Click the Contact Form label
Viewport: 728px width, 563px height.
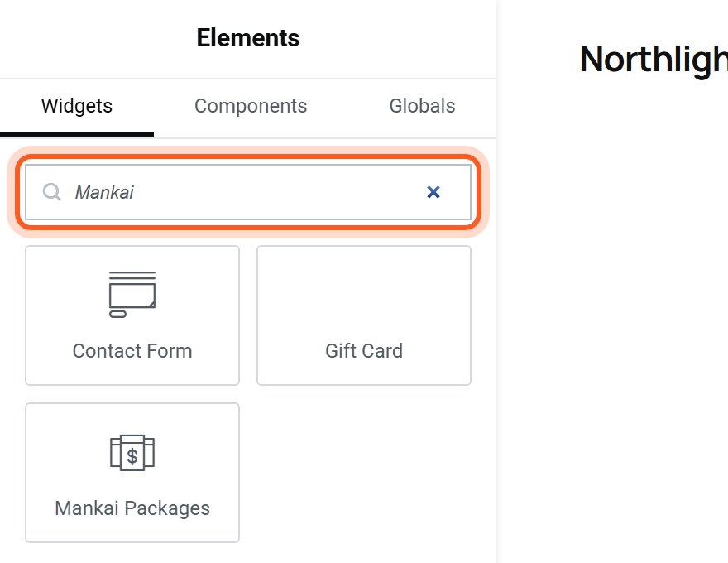132,351
